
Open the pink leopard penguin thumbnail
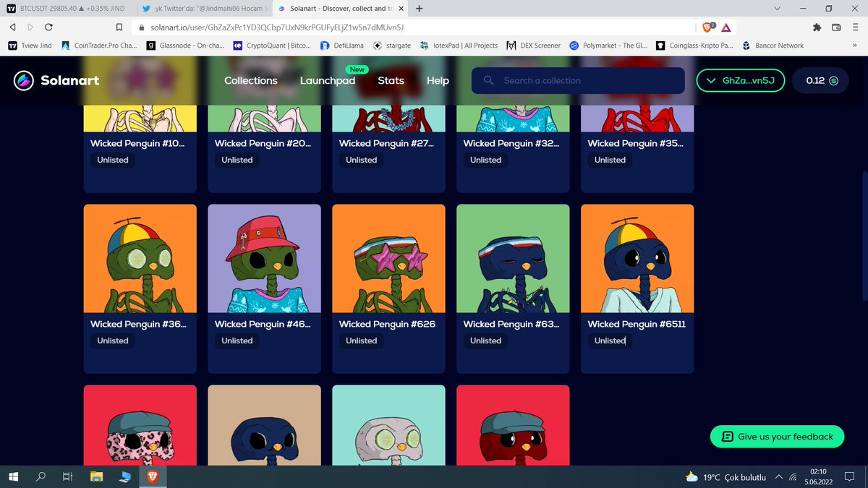[140, 425]
